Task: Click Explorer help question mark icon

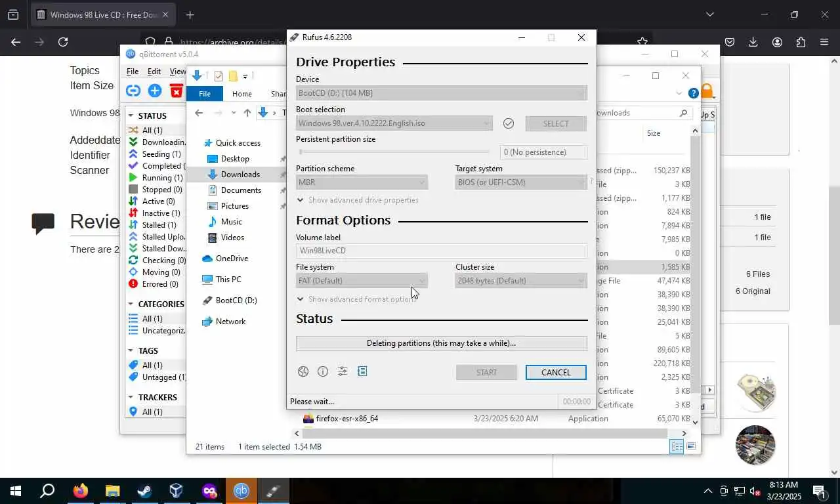Action: pos(693,93)
